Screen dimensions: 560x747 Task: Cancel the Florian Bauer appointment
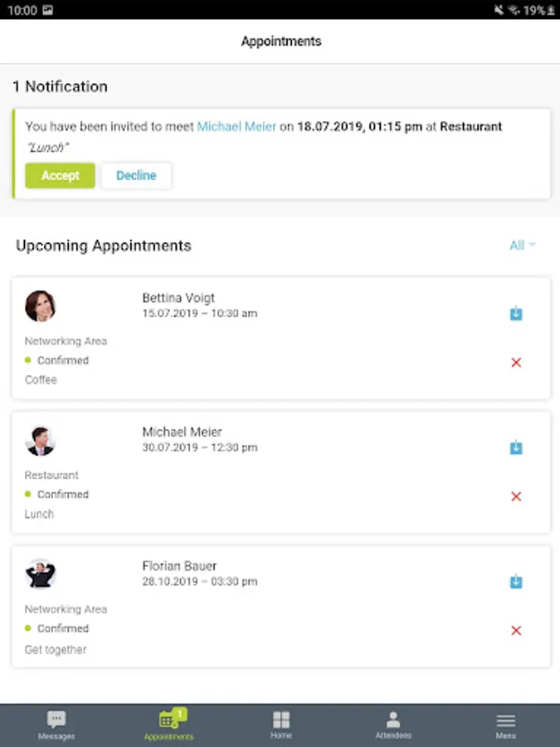pos(516,631)
